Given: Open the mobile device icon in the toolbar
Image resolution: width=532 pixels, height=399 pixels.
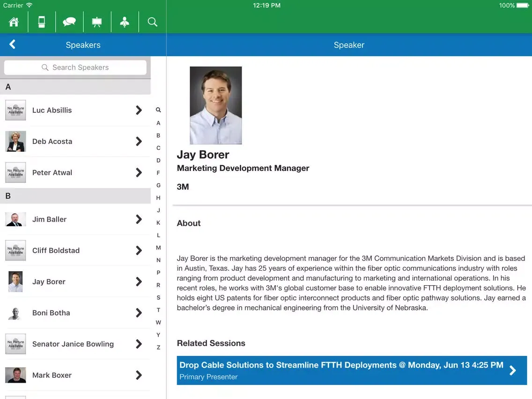Looking at the screenshot, I should coord(41,22).
